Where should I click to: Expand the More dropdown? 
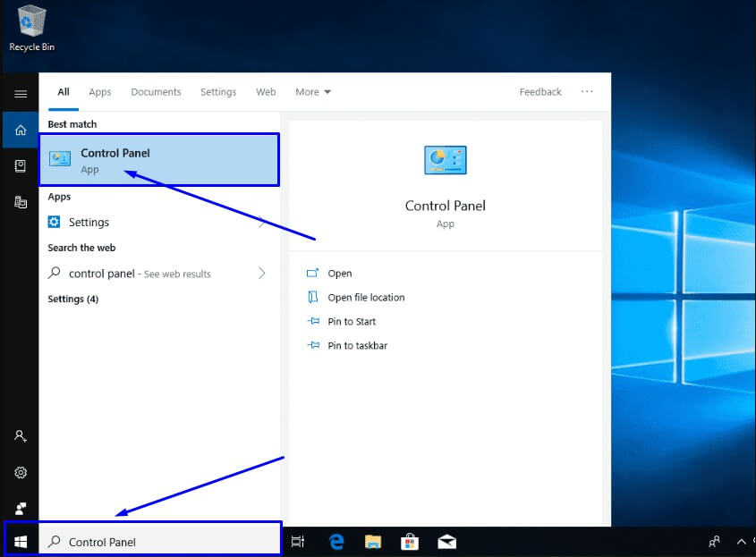point(313,91)
